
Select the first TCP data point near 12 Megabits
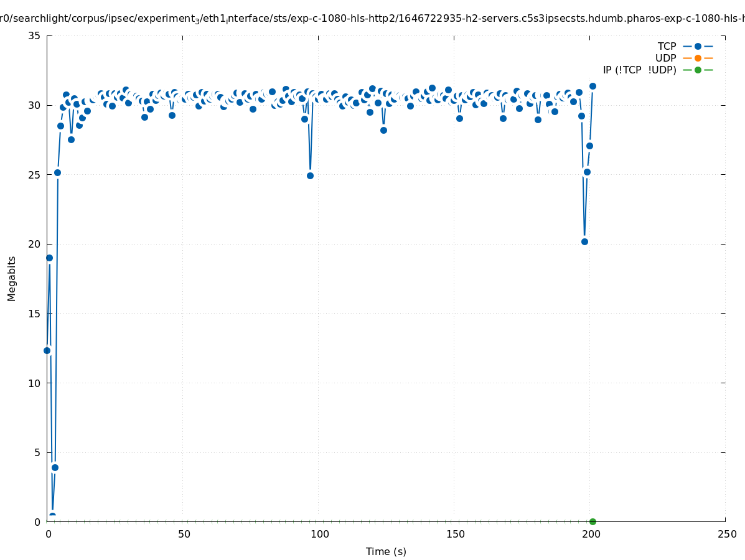[x=47, y=350]
